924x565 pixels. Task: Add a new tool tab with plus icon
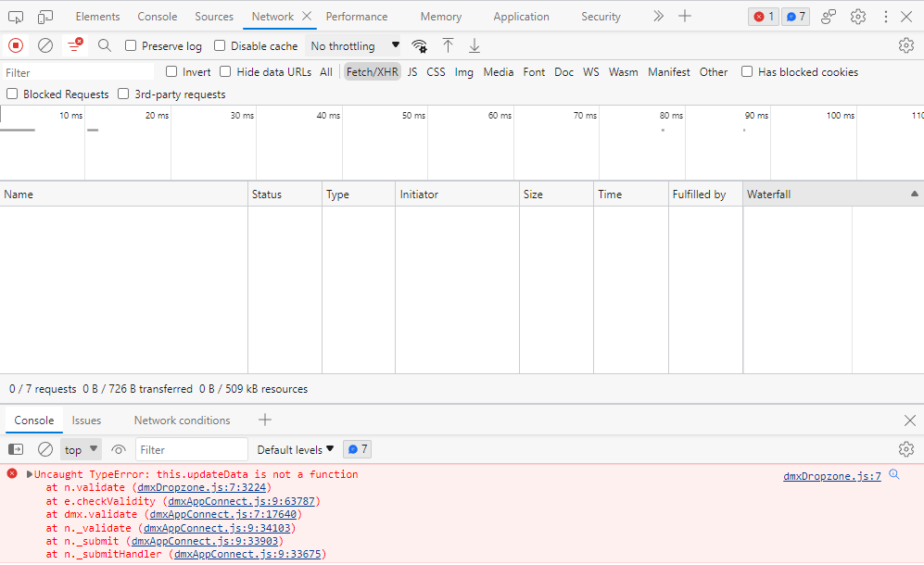pos(685,17)
